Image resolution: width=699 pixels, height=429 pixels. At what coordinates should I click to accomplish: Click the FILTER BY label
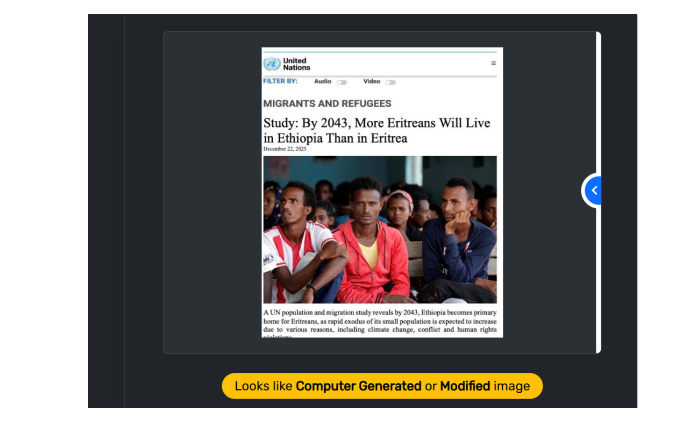(x=280, y=81)
